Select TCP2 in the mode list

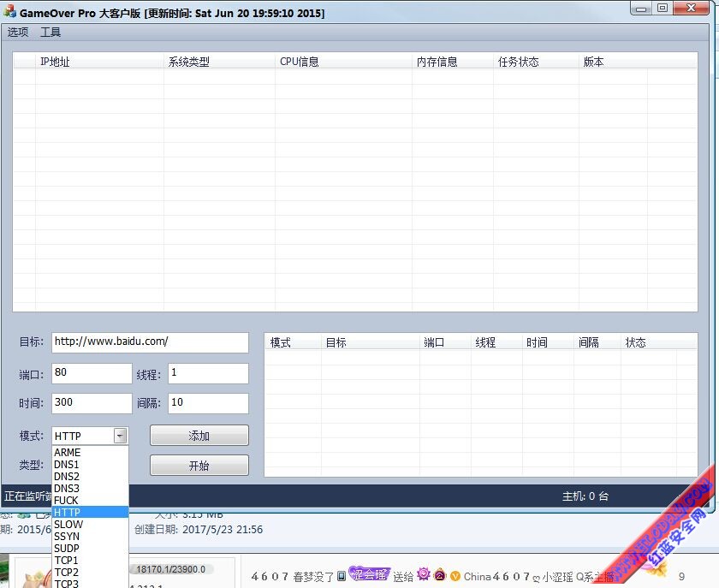point(90,572)
